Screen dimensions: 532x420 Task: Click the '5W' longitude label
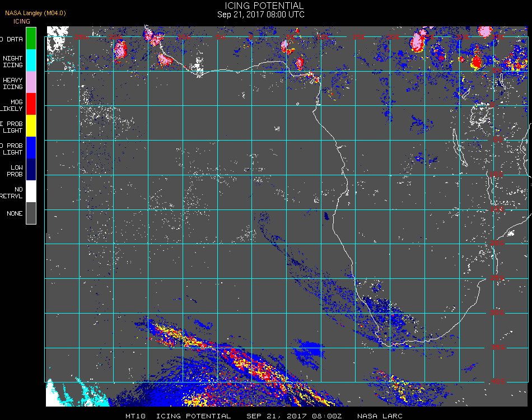pyautogui.click(x=221, y=36)
